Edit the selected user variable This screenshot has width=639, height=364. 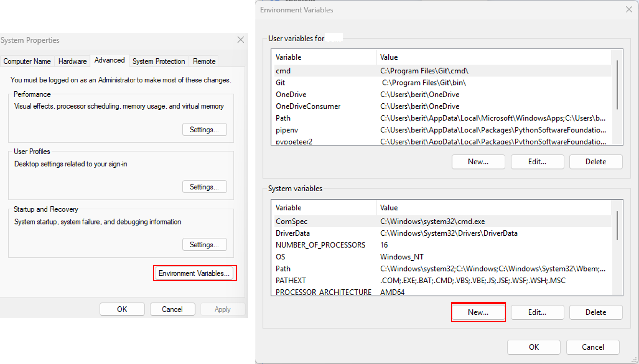(x=537, y=162)
